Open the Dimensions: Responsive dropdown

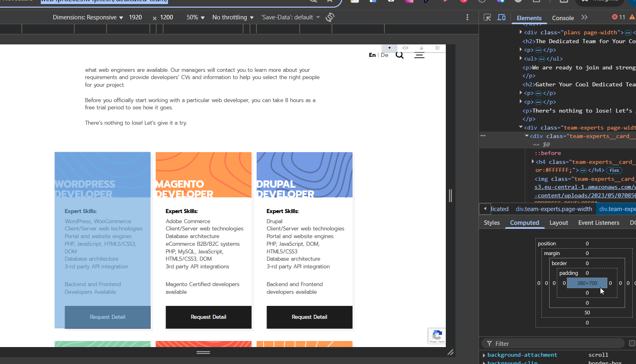tap(88, 17)
